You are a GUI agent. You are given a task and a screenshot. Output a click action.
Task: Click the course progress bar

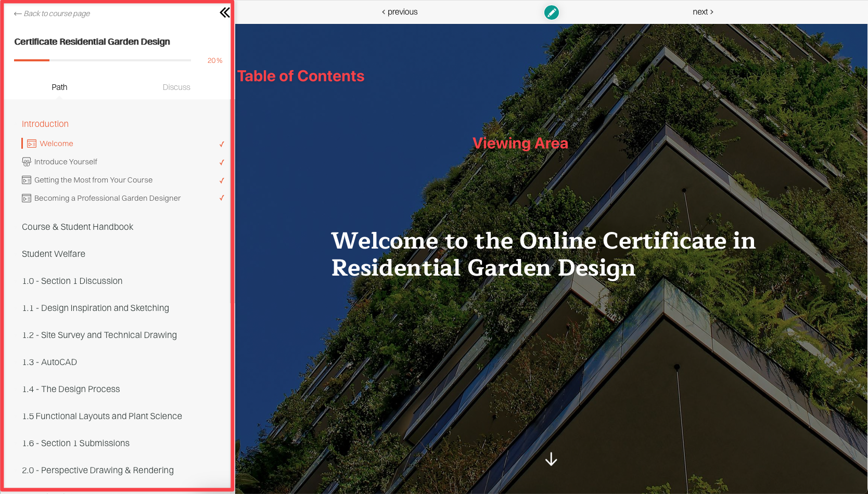pyautogui.click(x=103, y=60)
